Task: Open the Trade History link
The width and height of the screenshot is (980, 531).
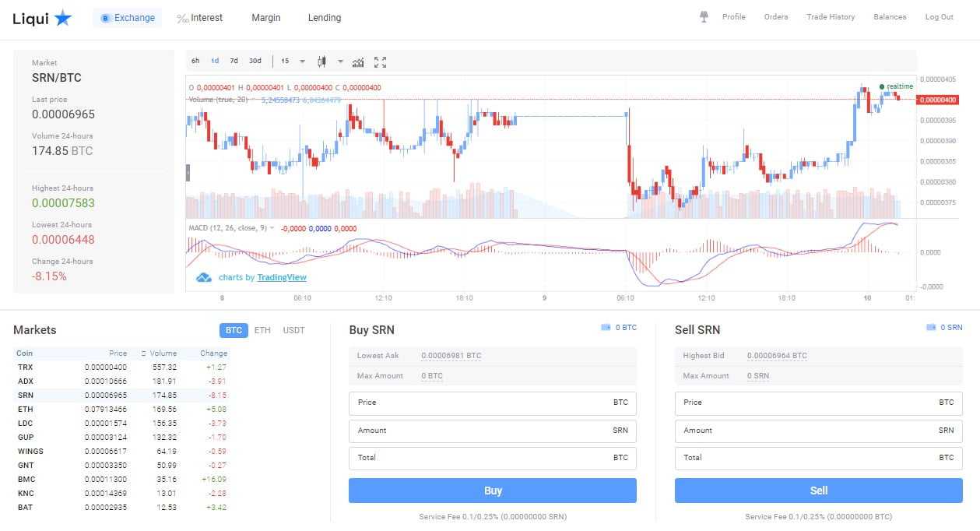Action: click(830, 17)
